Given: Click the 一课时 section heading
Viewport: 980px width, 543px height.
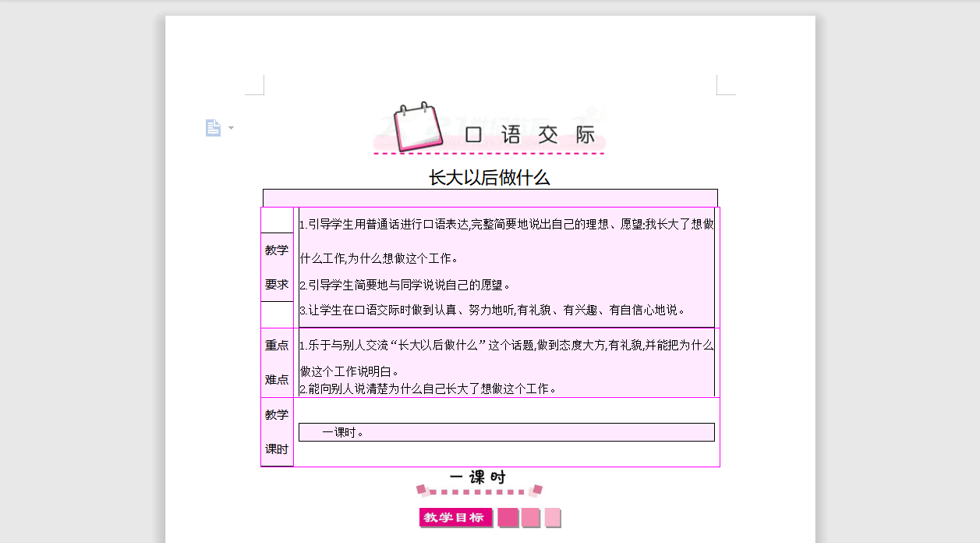Looking at the screenshot, I should [477, 475].
